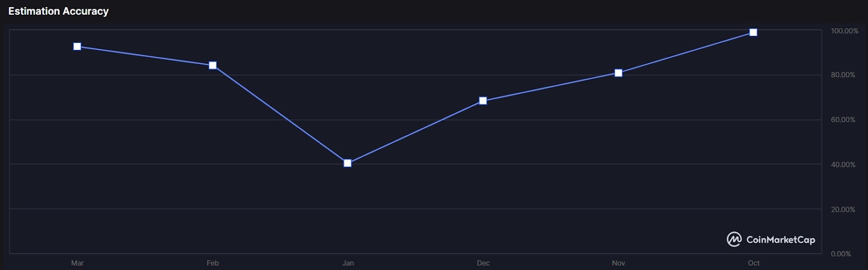Click the 20.00% axis label
868x270 pixels.
click(843, 210)
